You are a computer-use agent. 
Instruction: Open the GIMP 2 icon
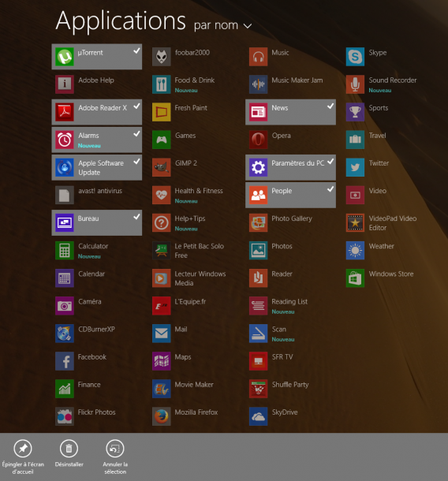point(162,167)
